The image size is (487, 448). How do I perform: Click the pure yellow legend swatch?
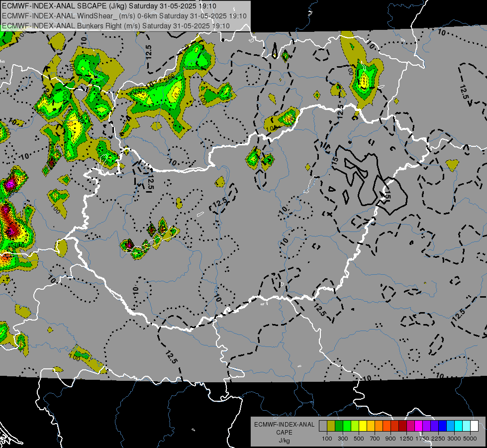(363, 426)
